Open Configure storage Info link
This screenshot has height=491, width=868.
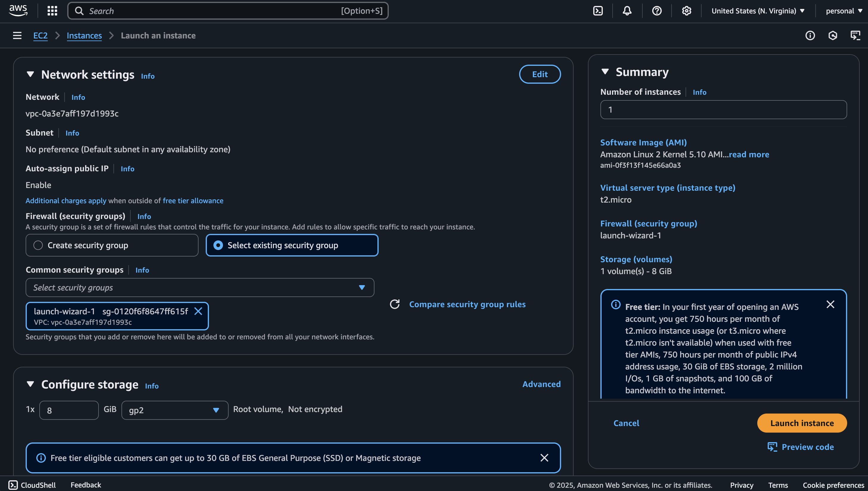(x=152, y=386)
